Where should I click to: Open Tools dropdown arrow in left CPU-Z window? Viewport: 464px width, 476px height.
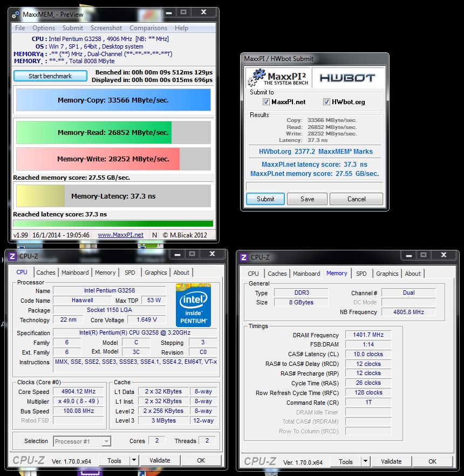(134, 460)
